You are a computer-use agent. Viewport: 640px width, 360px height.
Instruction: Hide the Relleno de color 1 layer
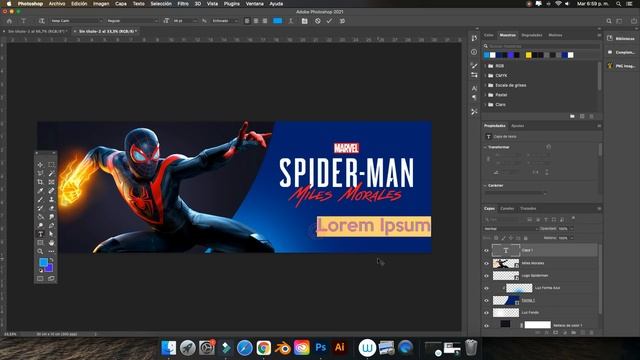(x=486, y=325)
